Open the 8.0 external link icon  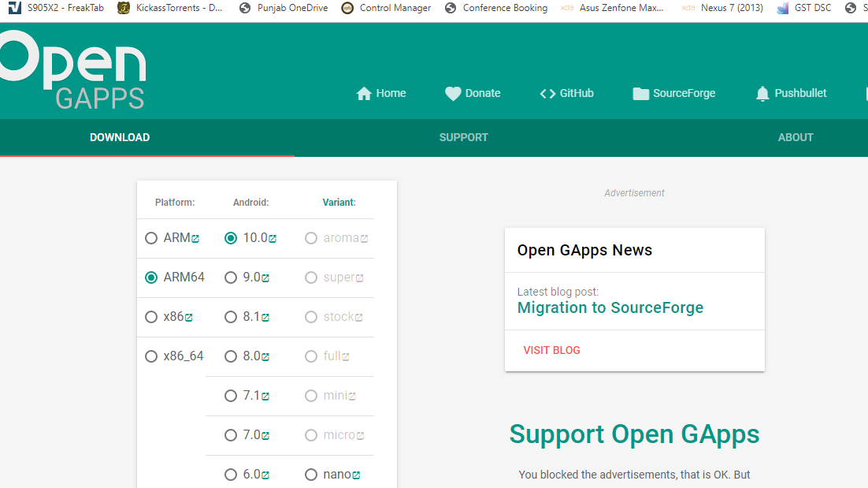point(265,356)
